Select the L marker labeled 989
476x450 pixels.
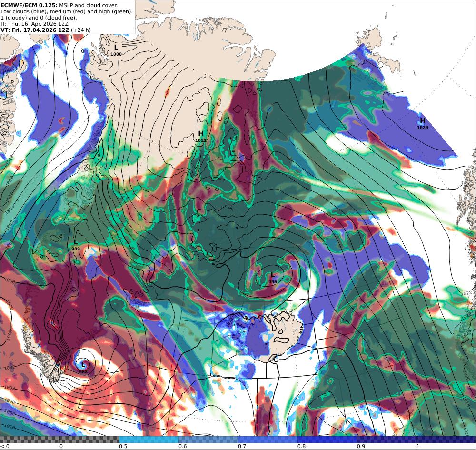[76, 242]
